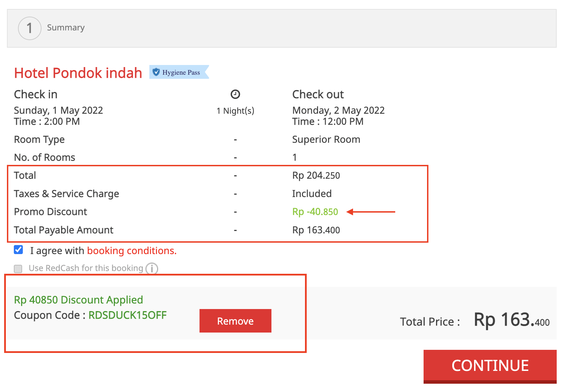Click the Total Payable Amount Rp 163.400 value
Image resolution: width=565 pixels, height=392 pixels.
(316, 230)
